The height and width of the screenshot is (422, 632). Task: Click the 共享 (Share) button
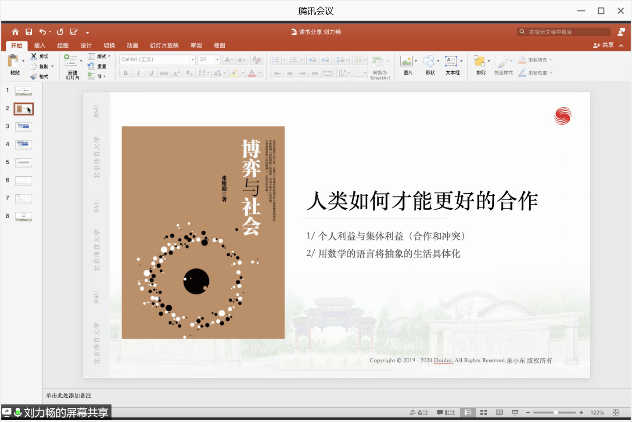(603, 45)
